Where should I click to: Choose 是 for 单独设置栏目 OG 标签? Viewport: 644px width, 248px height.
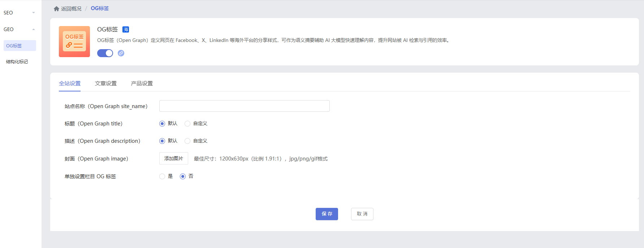point(162,176)
